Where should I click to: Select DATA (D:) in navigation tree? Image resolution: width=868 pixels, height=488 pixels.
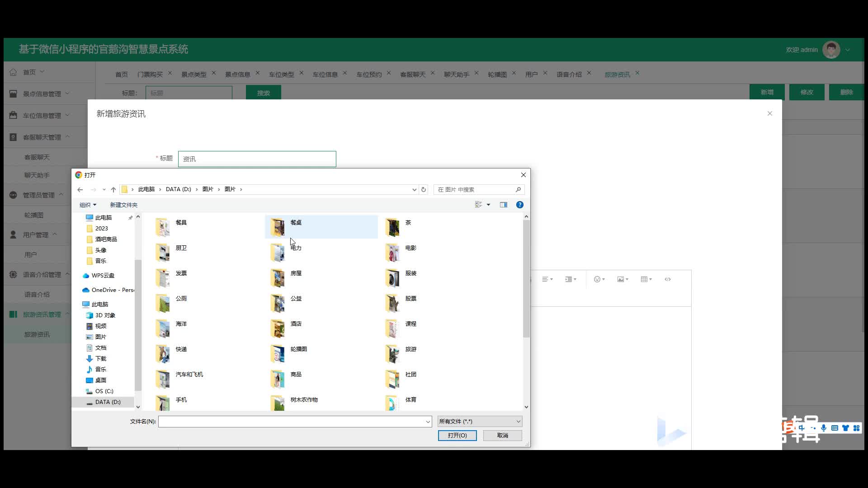tap(108, 402)
